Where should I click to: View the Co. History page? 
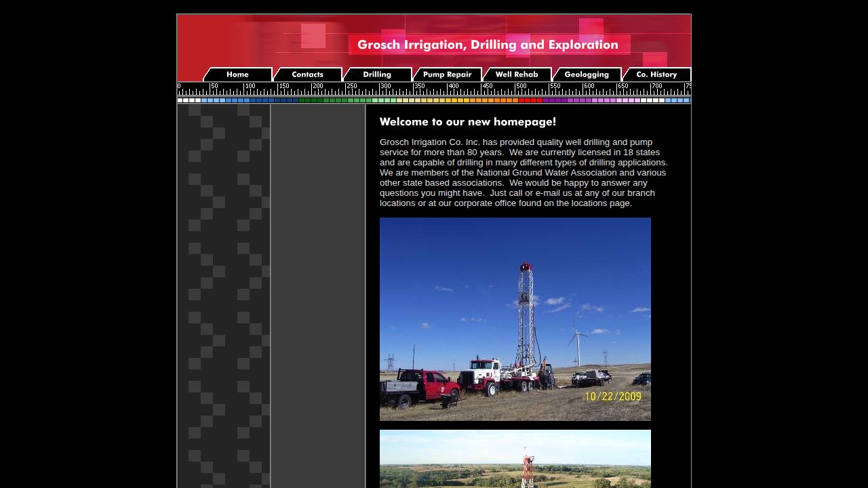[x=657, y=75]
